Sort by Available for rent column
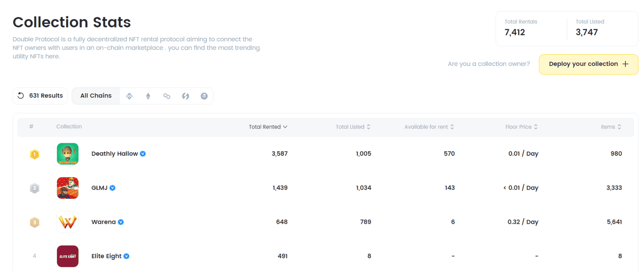The height and width of the screenshot is (271, 644). 429,127
